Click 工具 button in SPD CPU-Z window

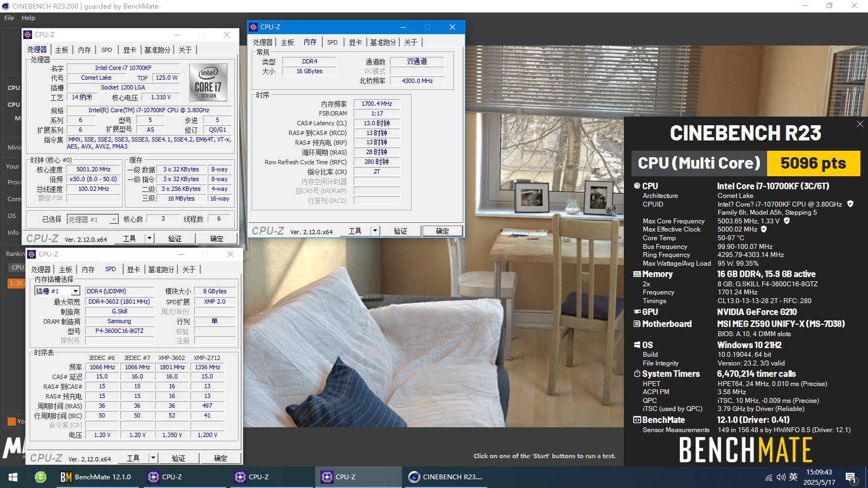click(x=133, y=458)
